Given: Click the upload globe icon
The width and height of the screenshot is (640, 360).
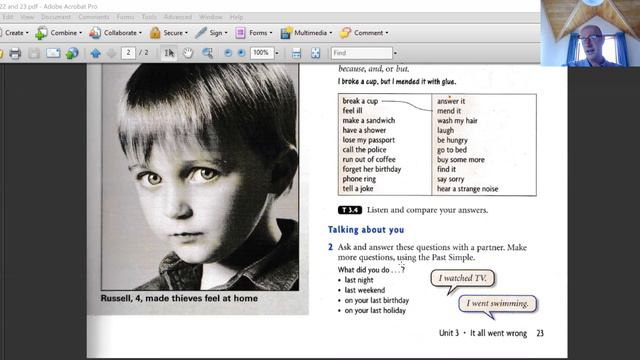Looking at the screenshot, I should (x=72, y=53).
